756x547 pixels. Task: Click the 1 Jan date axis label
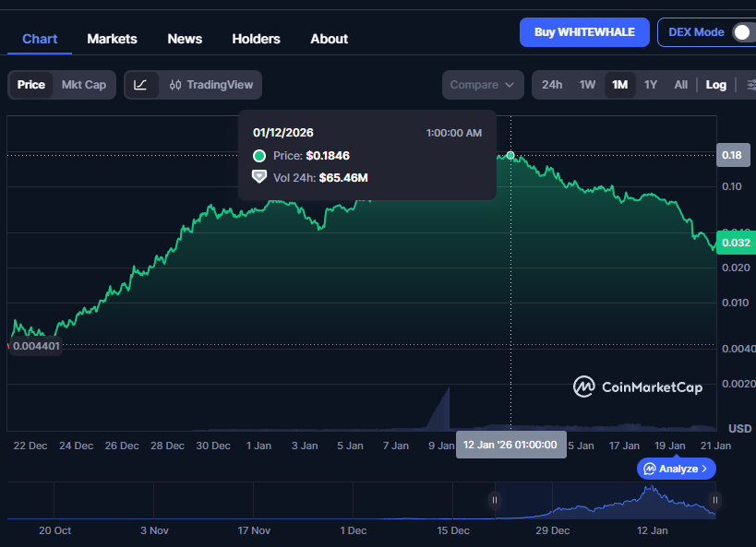pos(258,446)
